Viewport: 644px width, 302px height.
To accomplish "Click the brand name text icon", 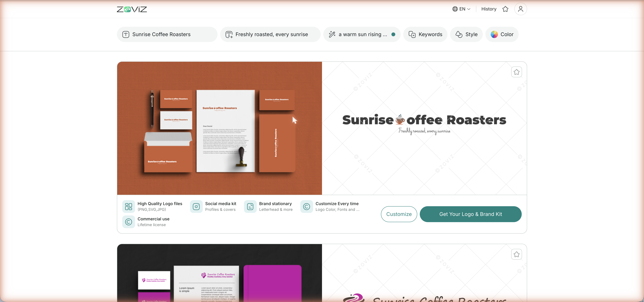I will pyautogui.click(x=126, y=34).
